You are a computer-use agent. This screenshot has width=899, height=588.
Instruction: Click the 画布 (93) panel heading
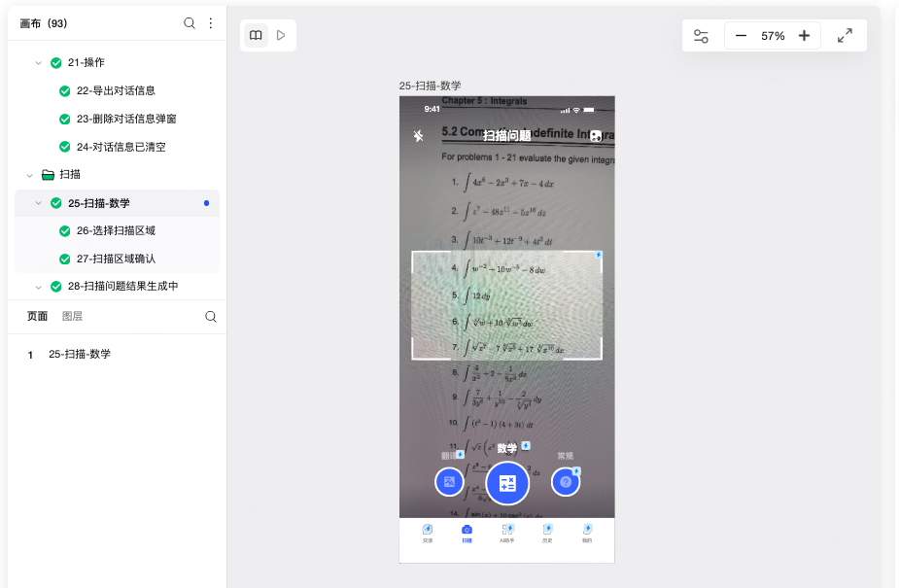pos(44,23)
